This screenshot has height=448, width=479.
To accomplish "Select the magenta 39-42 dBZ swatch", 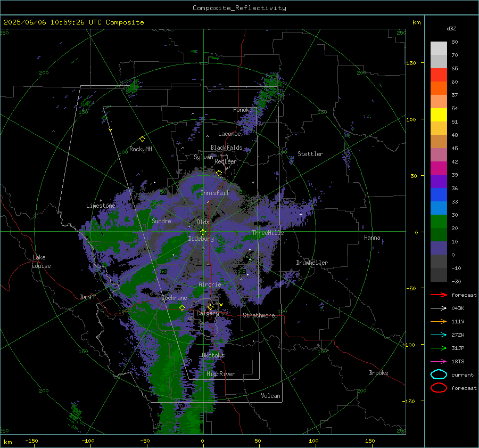I will point(439,168).
